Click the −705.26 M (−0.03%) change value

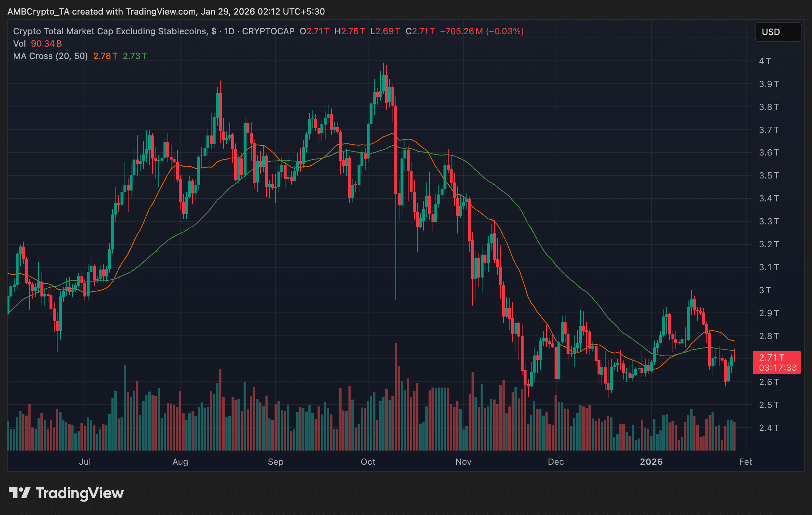[482, 31]
